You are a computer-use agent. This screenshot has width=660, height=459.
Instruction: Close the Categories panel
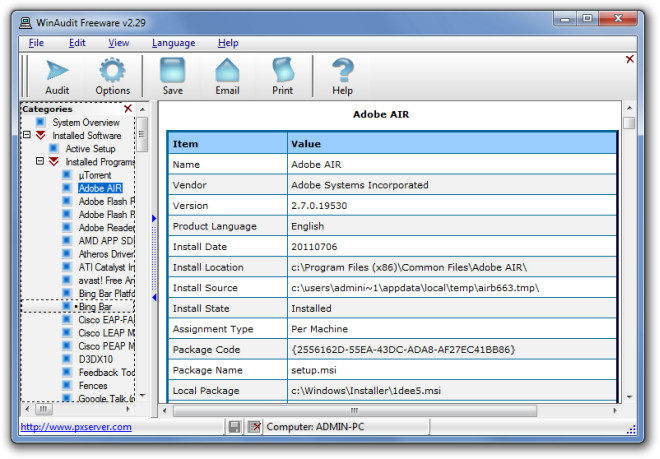click(x=128, y=109)
